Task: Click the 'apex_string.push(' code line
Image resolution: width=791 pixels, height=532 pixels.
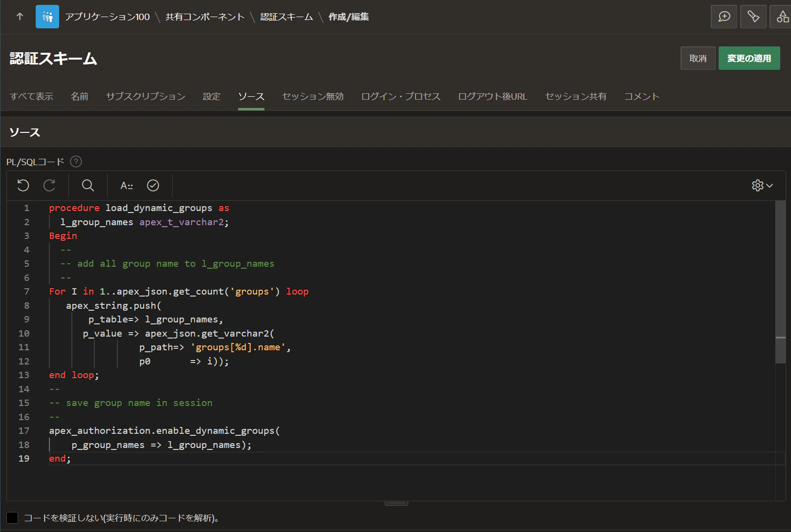Action: (x=113, y=306)
